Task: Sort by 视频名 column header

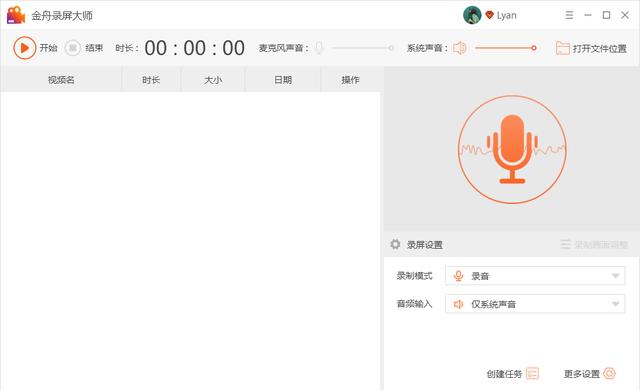Action: click(x=61, y=80)
